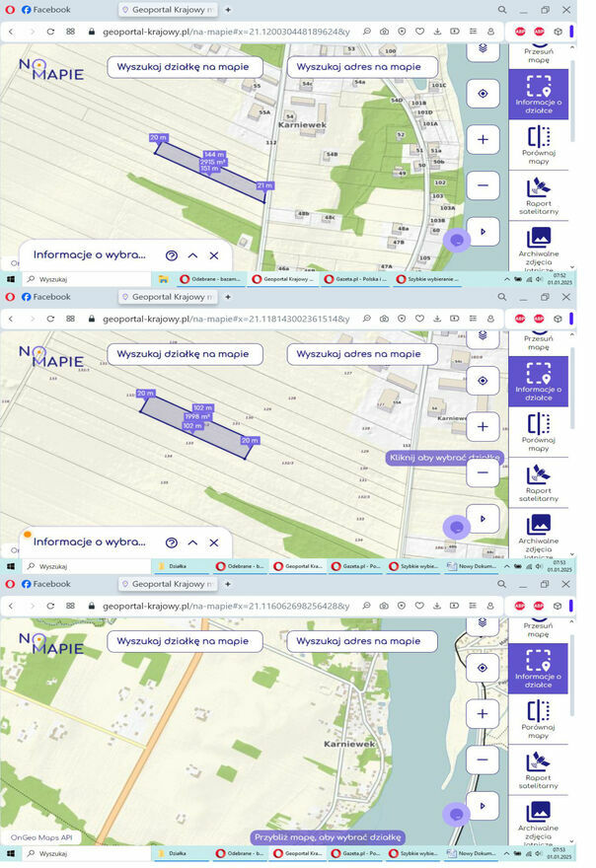Image resolution: width=596 pixels, height=868 pixels.
Task: Zoom out on the middle map
Action: (x=483, y=472)
